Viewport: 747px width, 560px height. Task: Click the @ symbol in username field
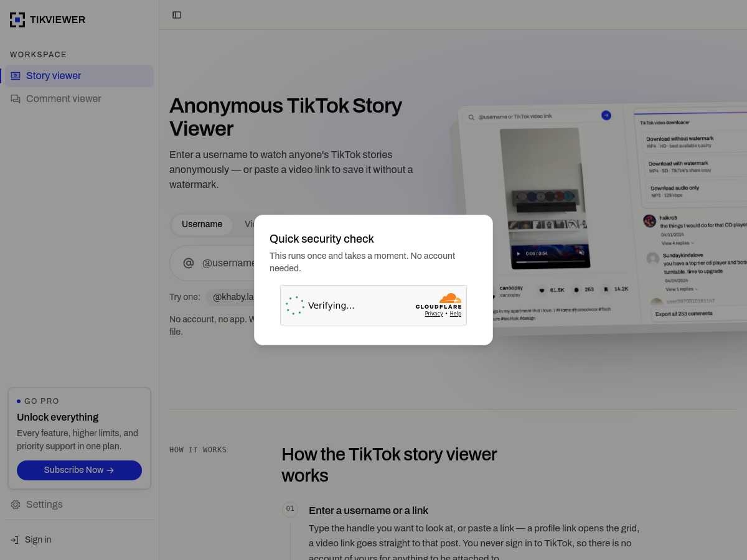[x=189, y=263]
